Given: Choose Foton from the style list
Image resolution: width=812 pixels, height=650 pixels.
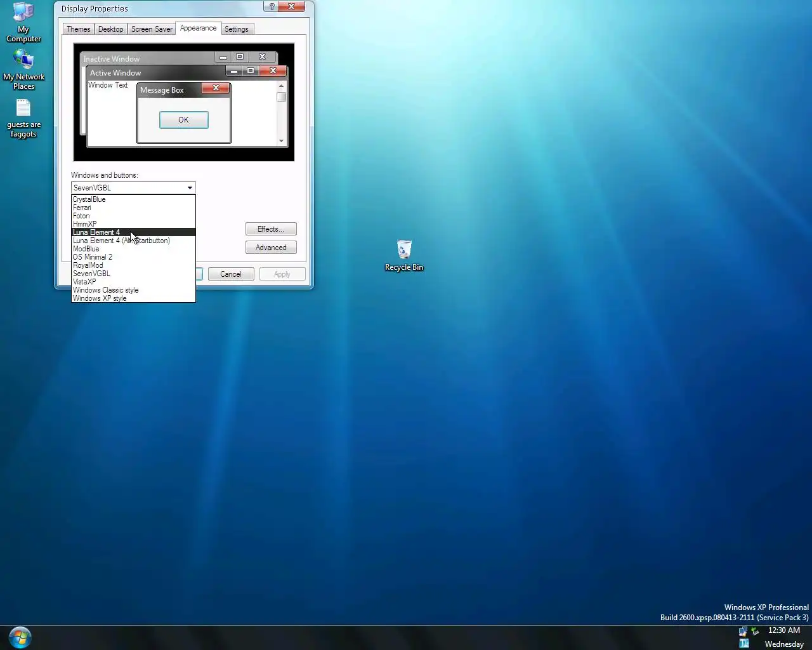Looking at the screenshot, I should click(x=133, y=216).
